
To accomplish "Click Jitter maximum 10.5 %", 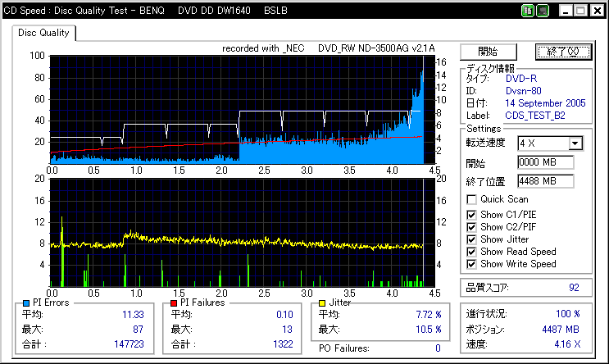I will (x=429, y=330).
